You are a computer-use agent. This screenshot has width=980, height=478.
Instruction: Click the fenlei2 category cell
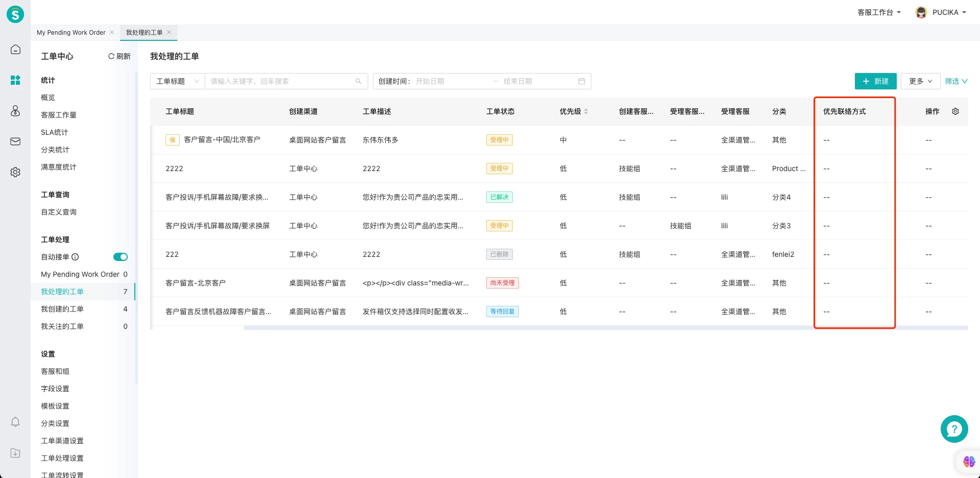pos(783,254)
